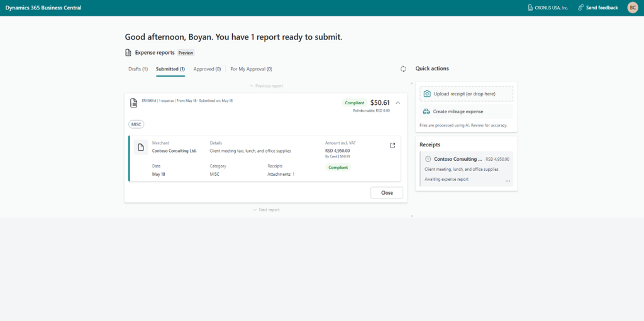Image resolution: width=644 pixels, height=321 pixels.
Task: Click 'Client meeting taxi, lunch, and office supplies' details
Action: pos(250,151)
